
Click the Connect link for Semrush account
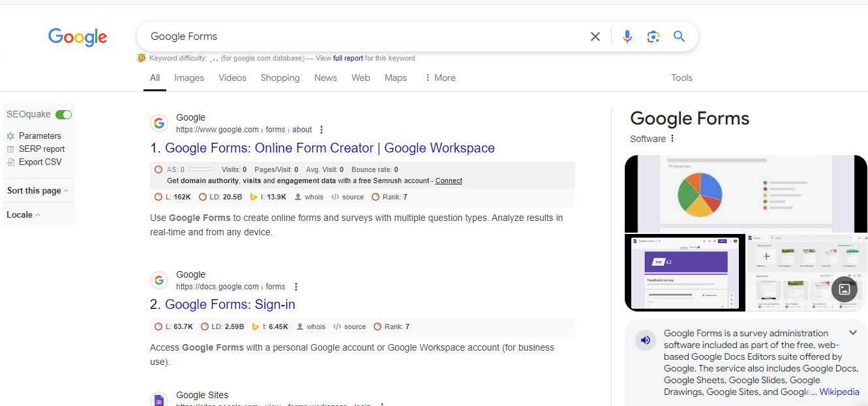click(x=449, y=181)
